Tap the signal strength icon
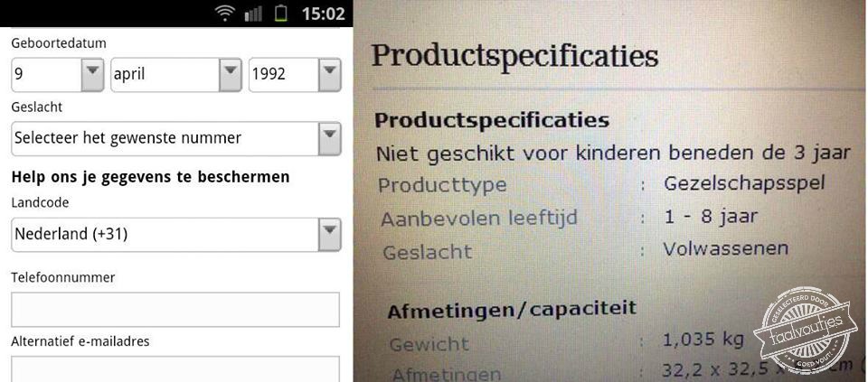 click(x=253, y=14)
